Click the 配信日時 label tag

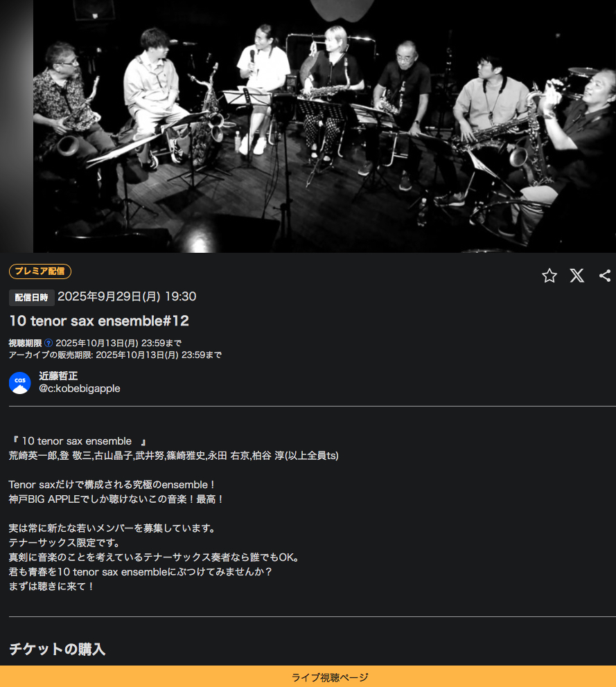32,298
